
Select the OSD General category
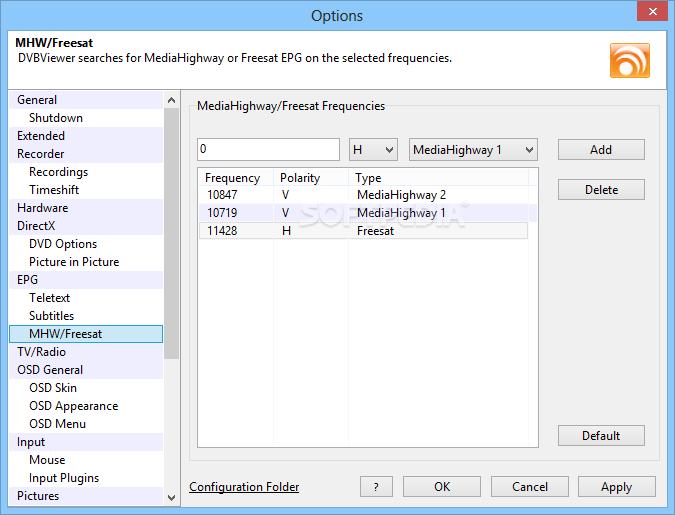tap(86, 370)
